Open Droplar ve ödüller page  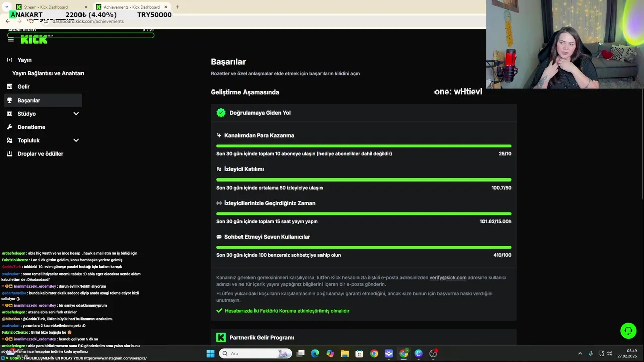[x=43, y=154]
